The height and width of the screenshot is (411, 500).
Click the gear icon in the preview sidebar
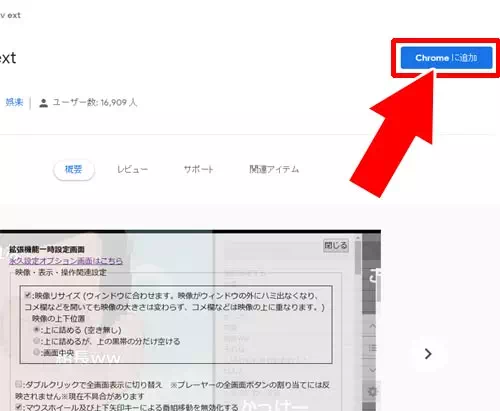point(372,392)
